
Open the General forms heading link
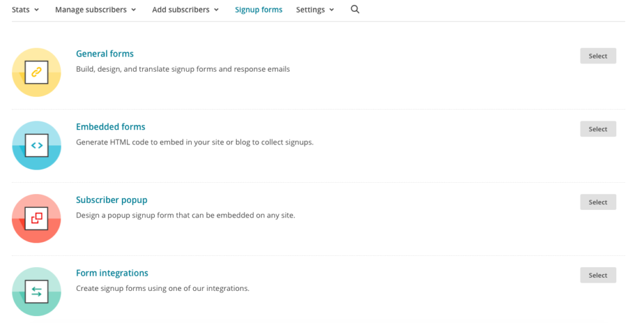tap(105, 54)
